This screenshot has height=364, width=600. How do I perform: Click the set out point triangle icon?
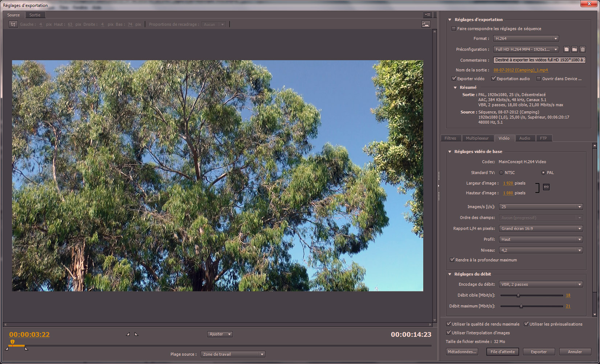point(136,334)
